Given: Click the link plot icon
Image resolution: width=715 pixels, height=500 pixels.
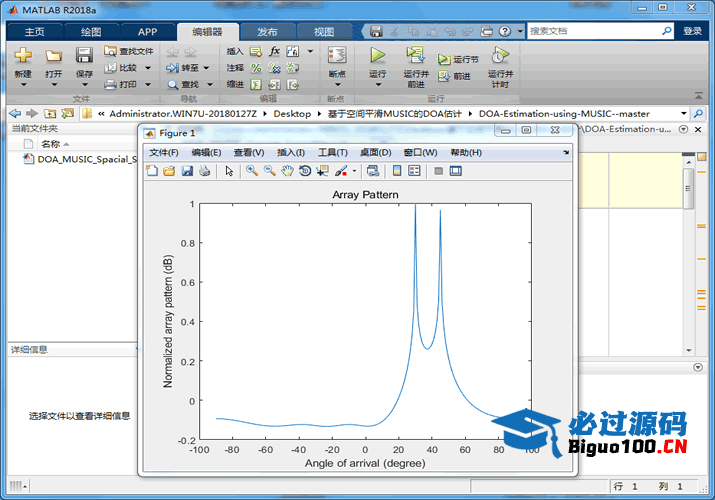Looking at the screenshot, I should [x=373, y=171].
